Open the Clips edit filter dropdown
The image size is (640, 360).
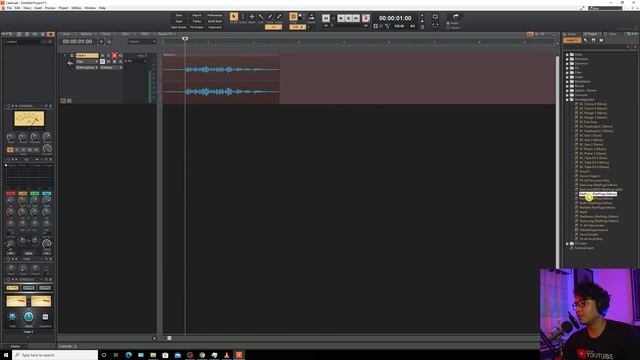[x=87, y=62]
